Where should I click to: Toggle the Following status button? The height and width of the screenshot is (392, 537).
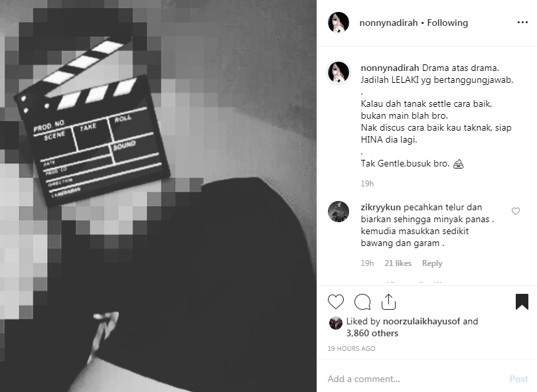click(x=447, y=23)
